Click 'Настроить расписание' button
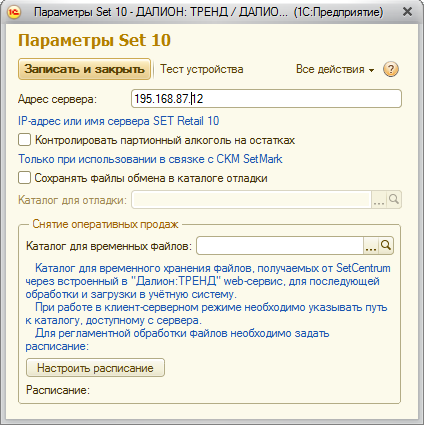The width and height of the screenshot is (424, 425). coord(95,368)
